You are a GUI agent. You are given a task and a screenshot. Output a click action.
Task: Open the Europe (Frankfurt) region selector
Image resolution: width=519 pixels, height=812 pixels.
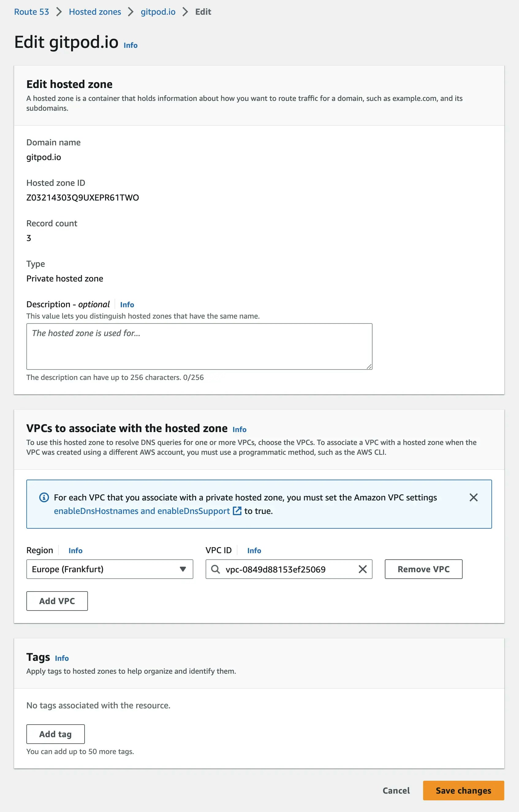pos(110,569)
